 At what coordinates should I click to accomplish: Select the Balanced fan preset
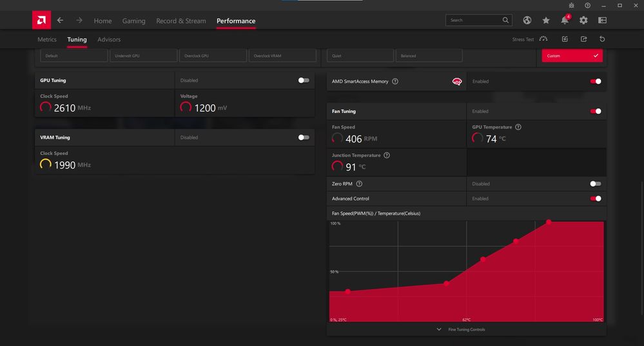click(429, 56)
